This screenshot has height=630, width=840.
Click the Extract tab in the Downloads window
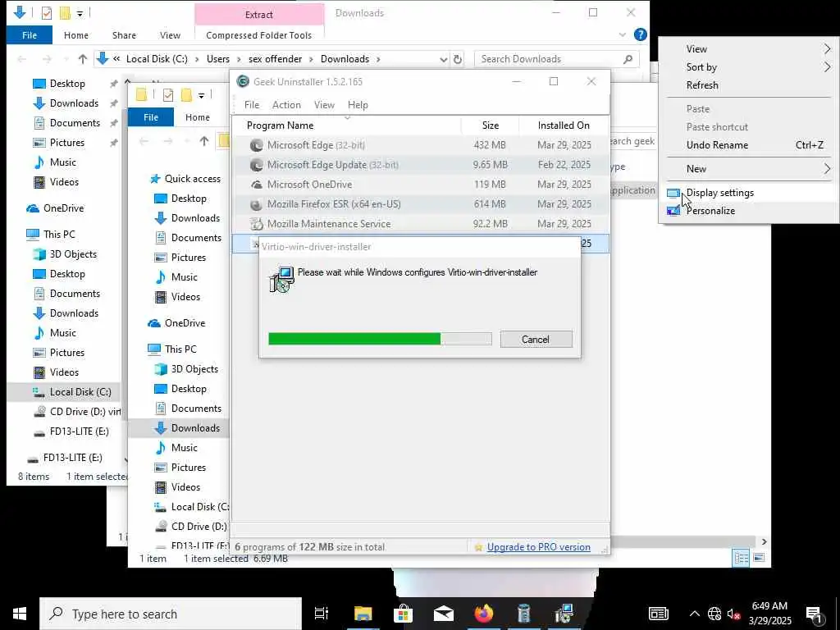coord(259,15)
